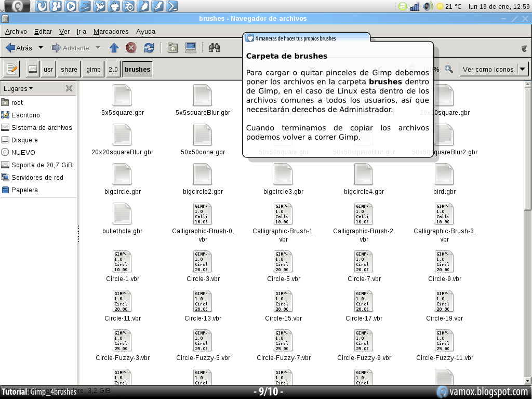
Task: Open the Adelante history dropdown arrow
Action: [98, 47]
